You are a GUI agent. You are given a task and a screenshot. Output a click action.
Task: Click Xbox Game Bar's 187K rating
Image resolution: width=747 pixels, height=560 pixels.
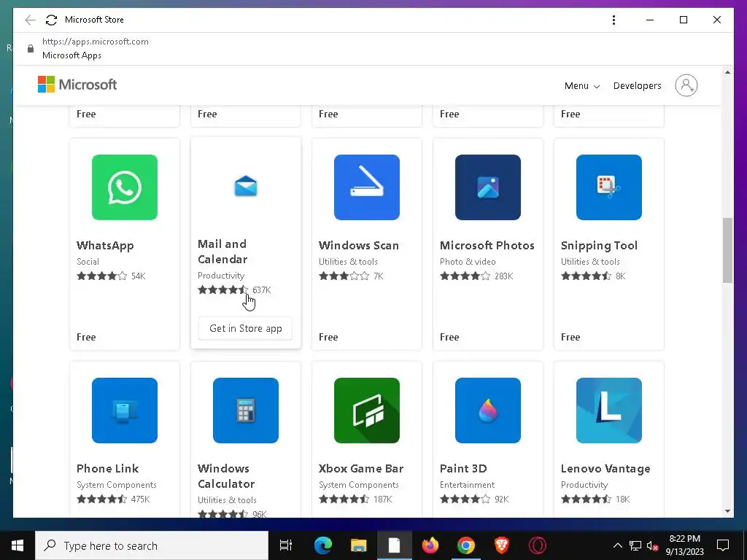point(355,499)
